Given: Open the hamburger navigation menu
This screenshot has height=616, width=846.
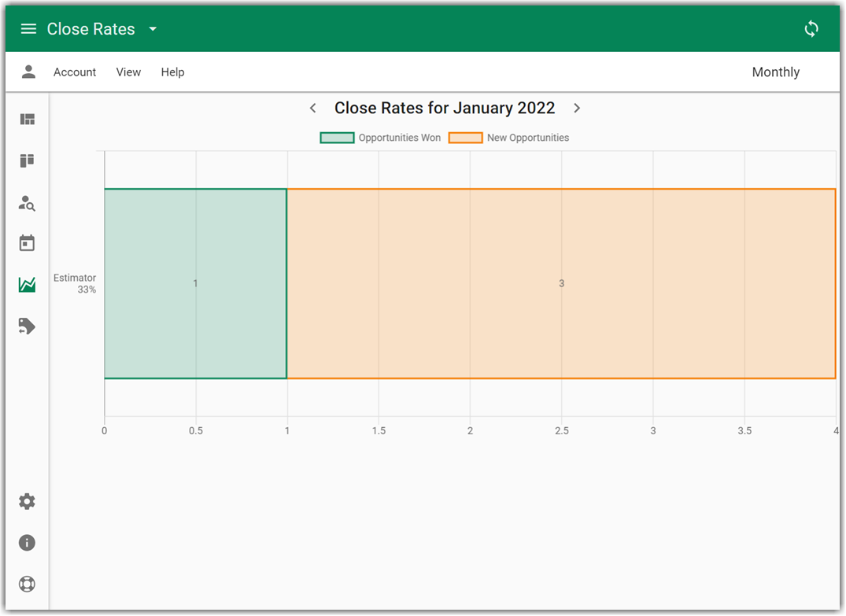Looking at the screenshot, I should (28, 28).
